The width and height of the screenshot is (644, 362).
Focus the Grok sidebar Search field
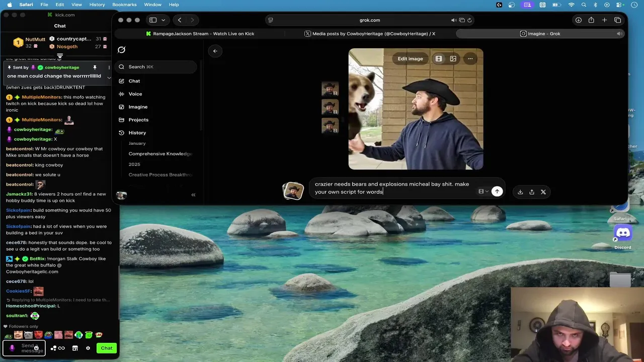pyautogui.click(x=156, y=67)
